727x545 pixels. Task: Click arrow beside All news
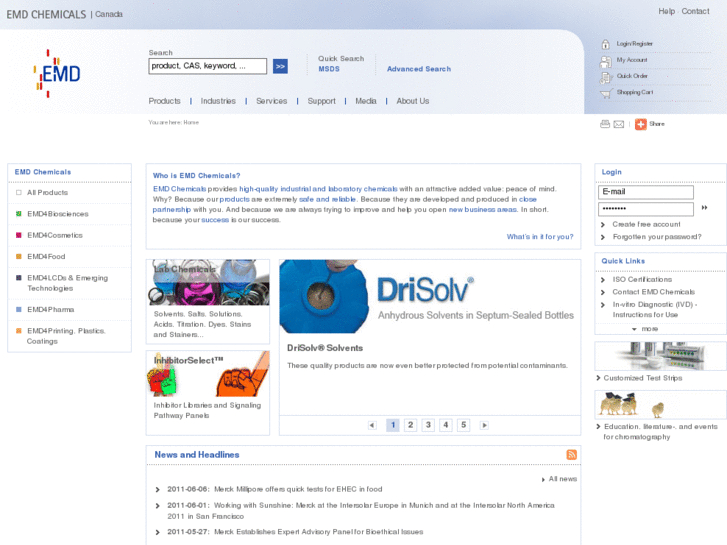click(x=543, y=480)
